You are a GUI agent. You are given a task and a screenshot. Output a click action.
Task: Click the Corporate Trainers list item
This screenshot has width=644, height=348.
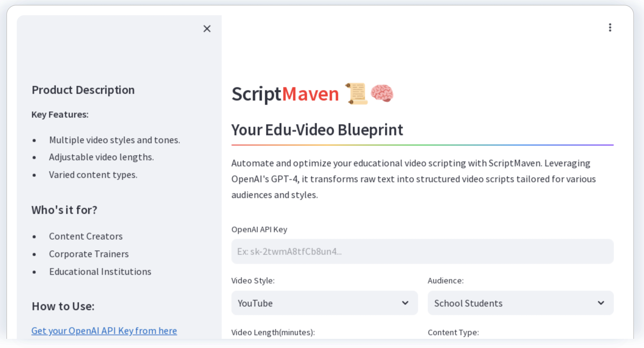[x=89, y=254]
